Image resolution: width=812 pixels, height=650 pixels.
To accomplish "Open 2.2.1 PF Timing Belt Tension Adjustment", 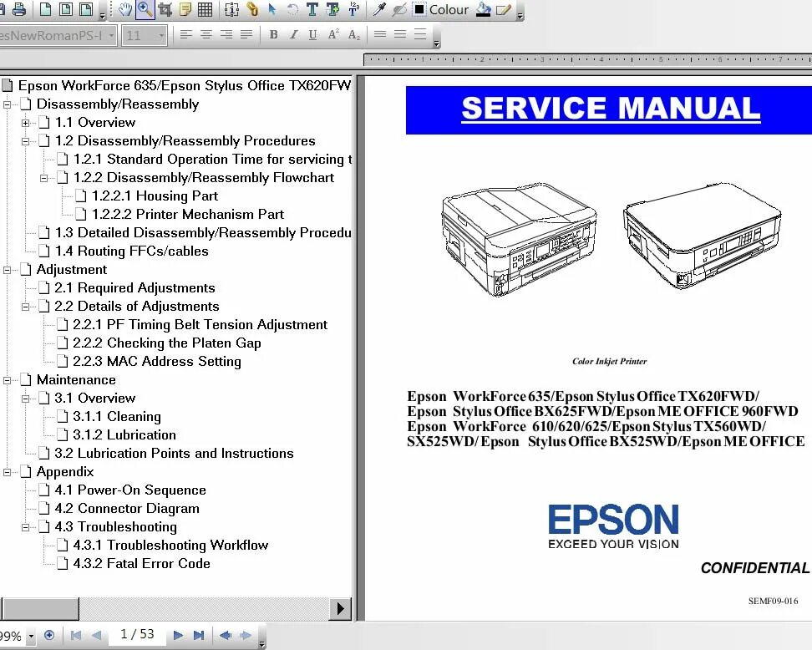I will (x=200, y=324).
